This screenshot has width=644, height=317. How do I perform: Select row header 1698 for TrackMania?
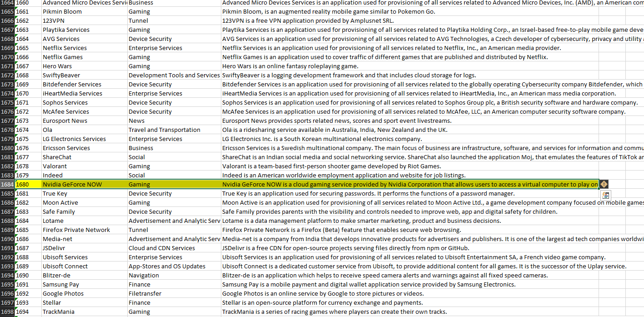tap(7, 312)
